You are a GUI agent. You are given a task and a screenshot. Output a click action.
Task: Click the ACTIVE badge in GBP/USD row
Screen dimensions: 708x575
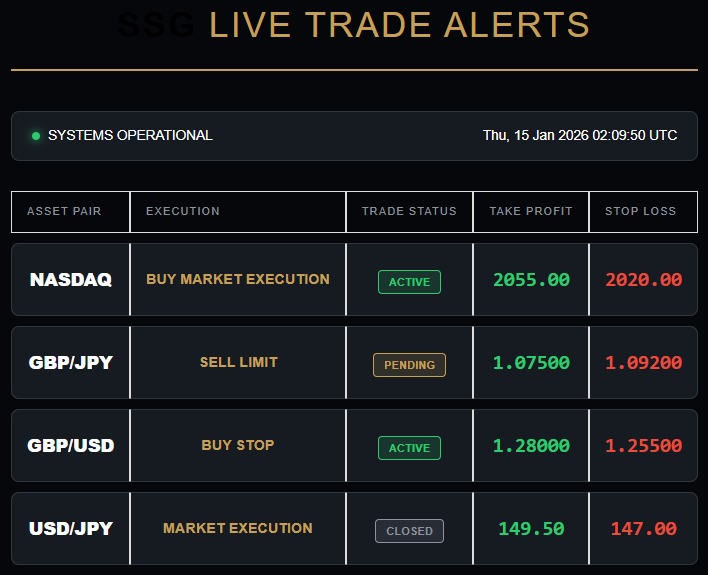[409, 448]
